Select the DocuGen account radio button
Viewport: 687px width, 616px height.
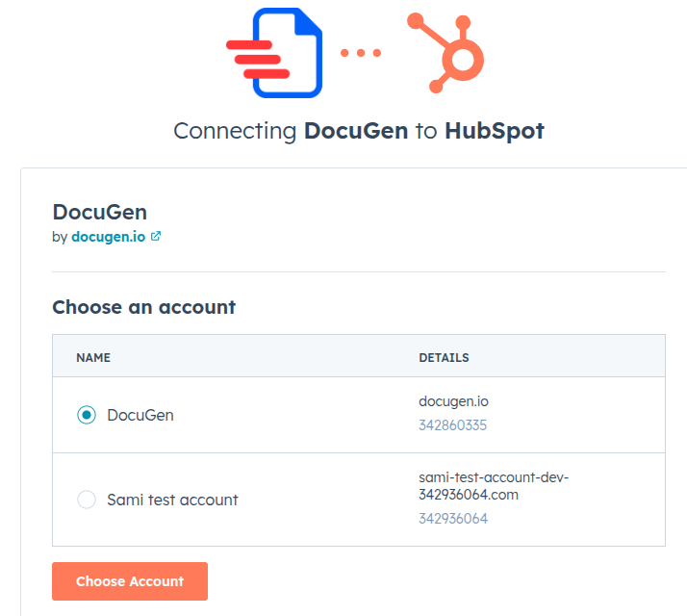point(87,415)
